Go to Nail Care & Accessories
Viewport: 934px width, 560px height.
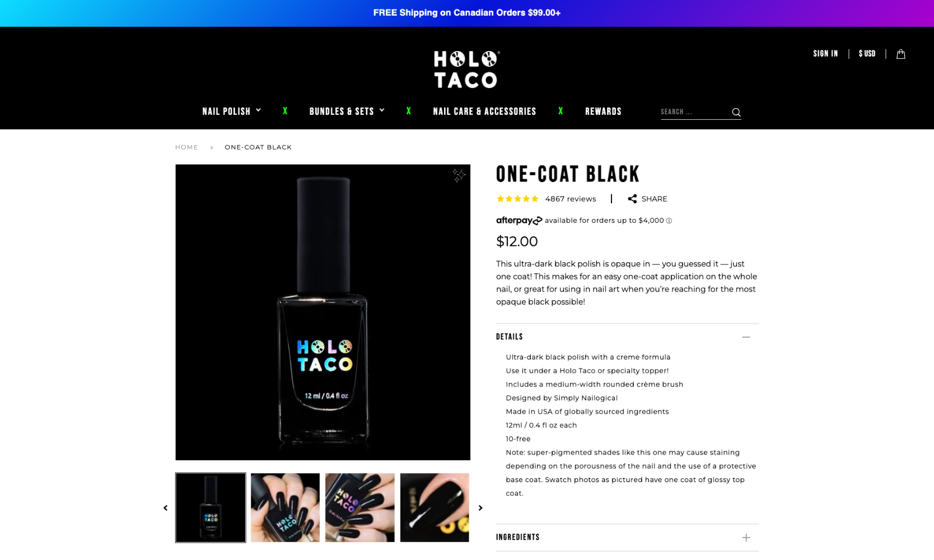pos(484,111)
